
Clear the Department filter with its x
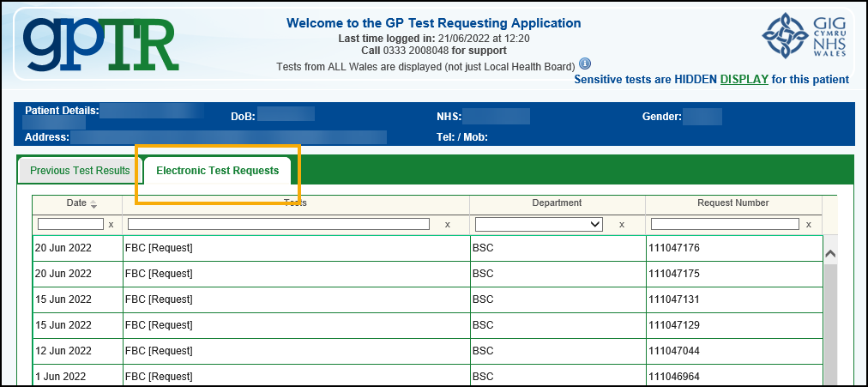click(620, 224)
